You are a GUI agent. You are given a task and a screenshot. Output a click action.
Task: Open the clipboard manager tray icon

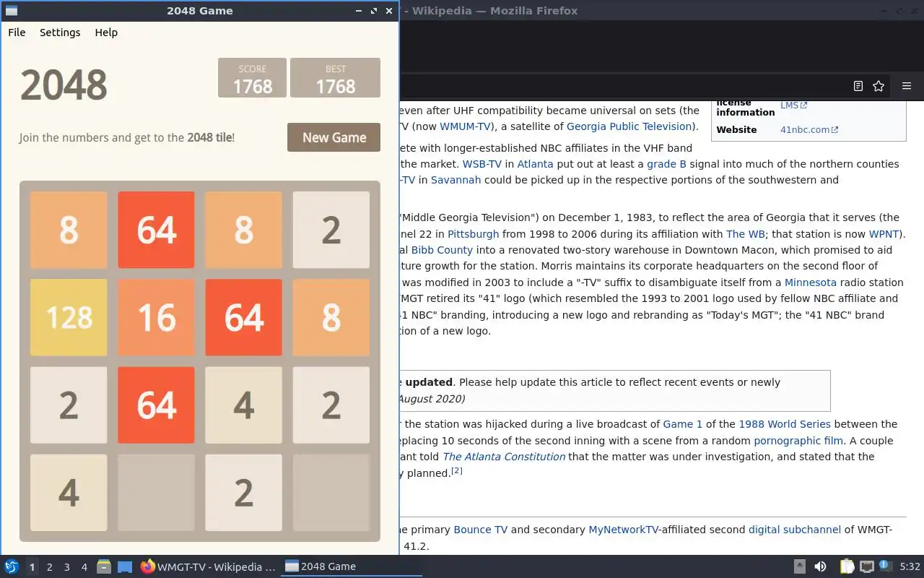click(847, 566)
